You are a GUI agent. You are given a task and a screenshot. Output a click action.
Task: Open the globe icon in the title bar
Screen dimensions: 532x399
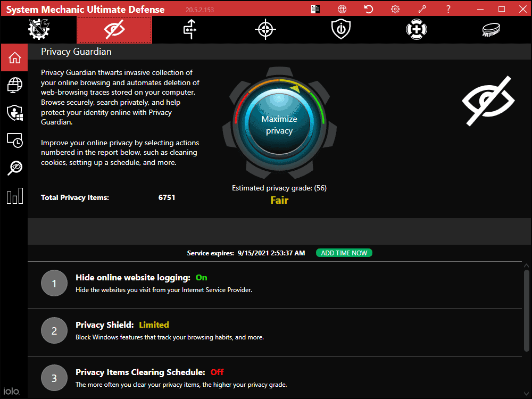[x=342, y=9]
